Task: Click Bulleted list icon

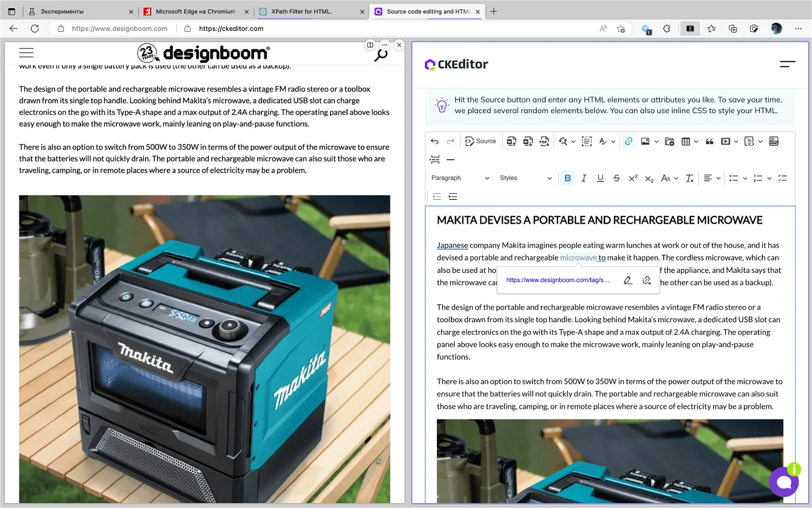Action: [x=734, y=178]
